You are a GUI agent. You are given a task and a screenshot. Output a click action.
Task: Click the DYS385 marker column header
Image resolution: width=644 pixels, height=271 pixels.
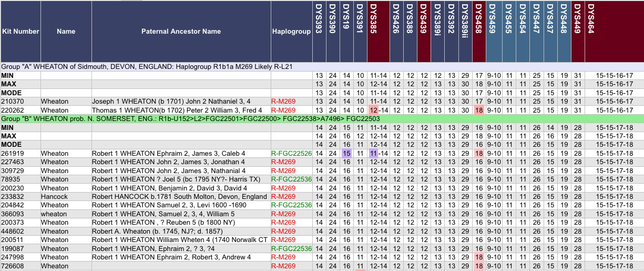[x=373, y=32]
